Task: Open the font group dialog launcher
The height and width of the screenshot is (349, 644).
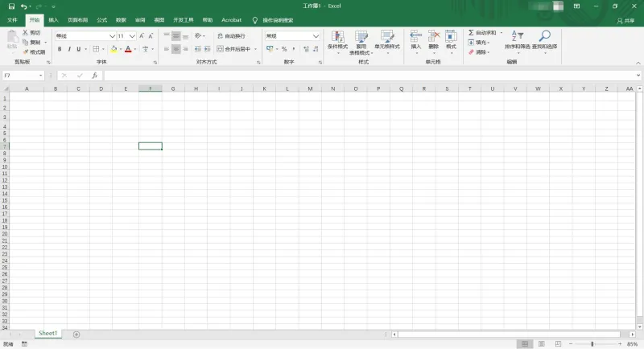Action: pos(155,63)
